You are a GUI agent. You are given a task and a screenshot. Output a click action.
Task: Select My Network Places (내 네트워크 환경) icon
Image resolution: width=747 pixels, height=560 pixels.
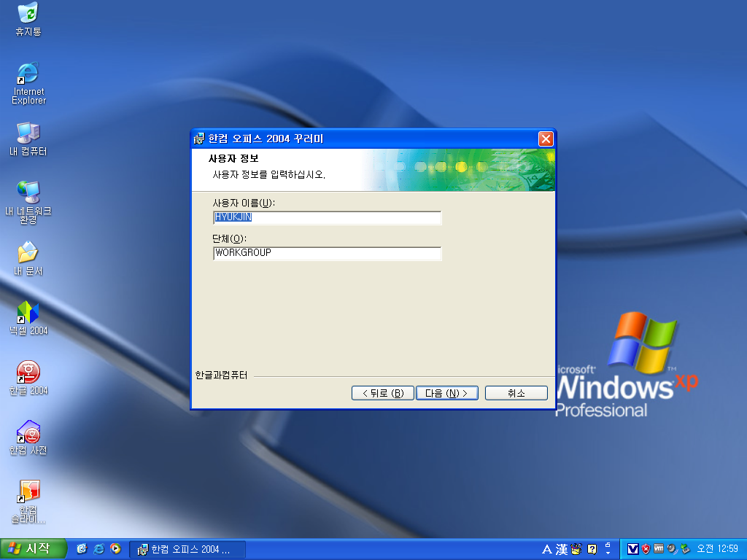[28, 203]
